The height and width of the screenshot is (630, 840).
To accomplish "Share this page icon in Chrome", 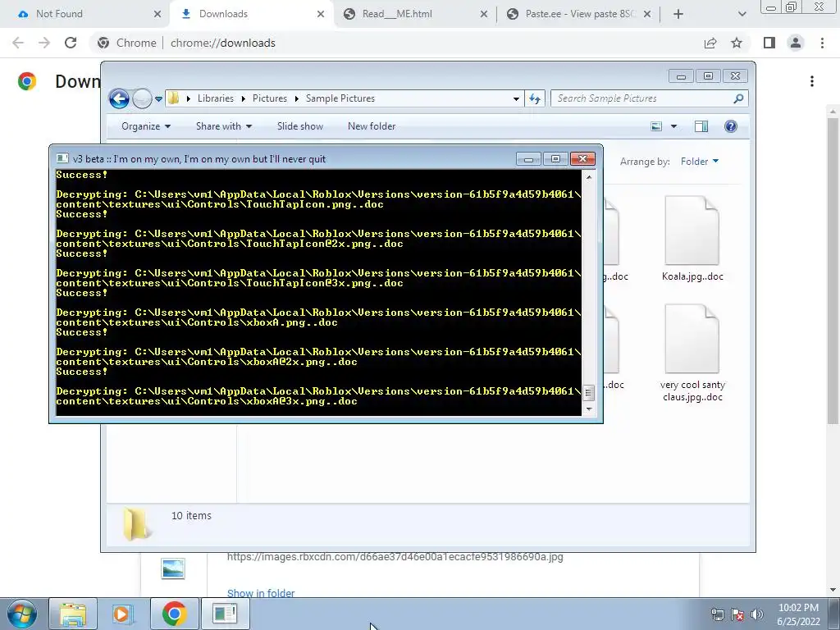I will pyautogui.click(x=710, y=43).
